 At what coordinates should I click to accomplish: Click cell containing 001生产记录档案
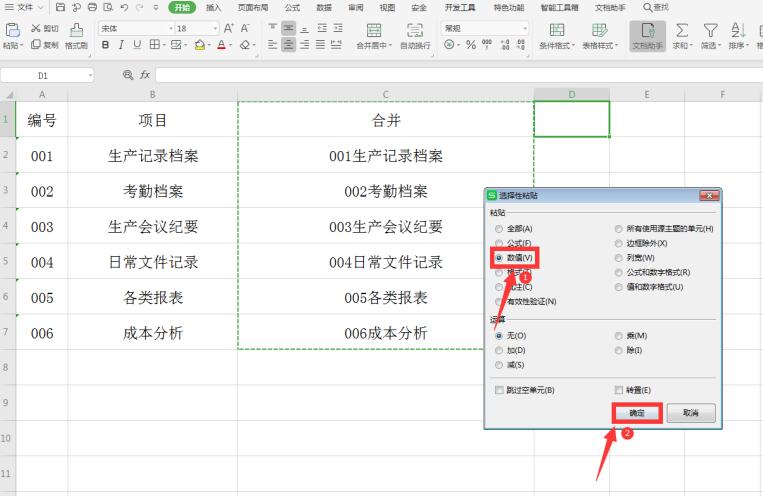pyautogui.click(x=385, y=156)
